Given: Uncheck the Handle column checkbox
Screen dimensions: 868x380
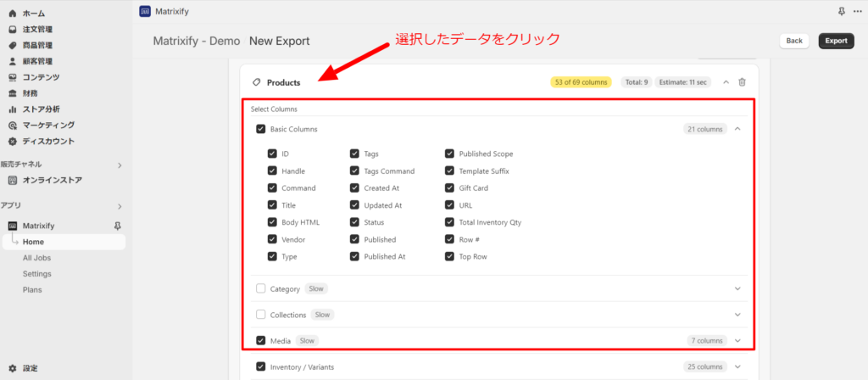Looking at the screenshot, I should click(x=272, y=170).
